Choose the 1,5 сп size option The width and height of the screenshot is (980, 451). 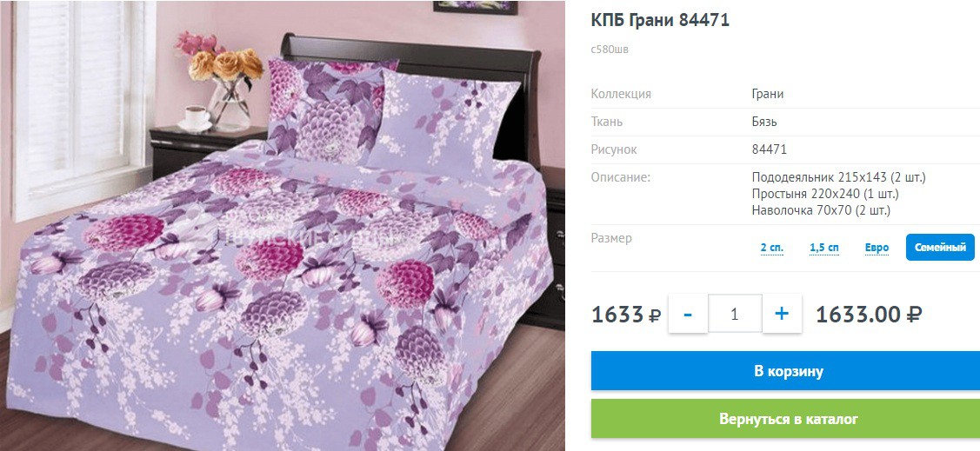point(824,248)
